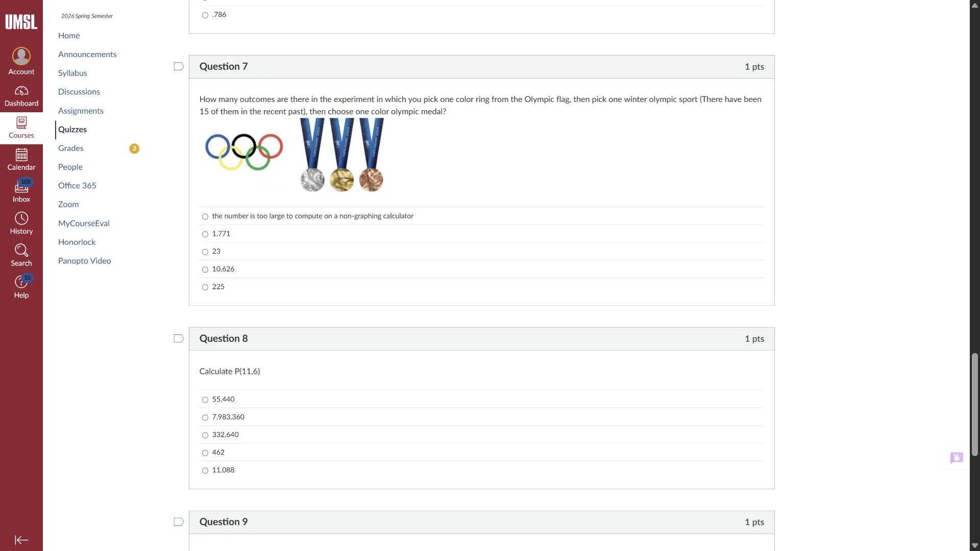Choose 55,440 for Question 8
This screenshot has width=980, height=551.
205,400
